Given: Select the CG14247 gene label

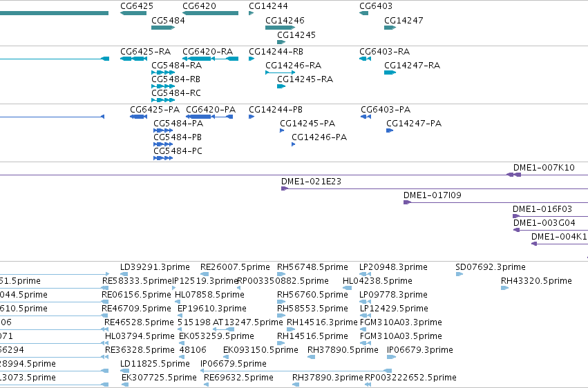Looking at the screenshot, I should coord(404,21).
